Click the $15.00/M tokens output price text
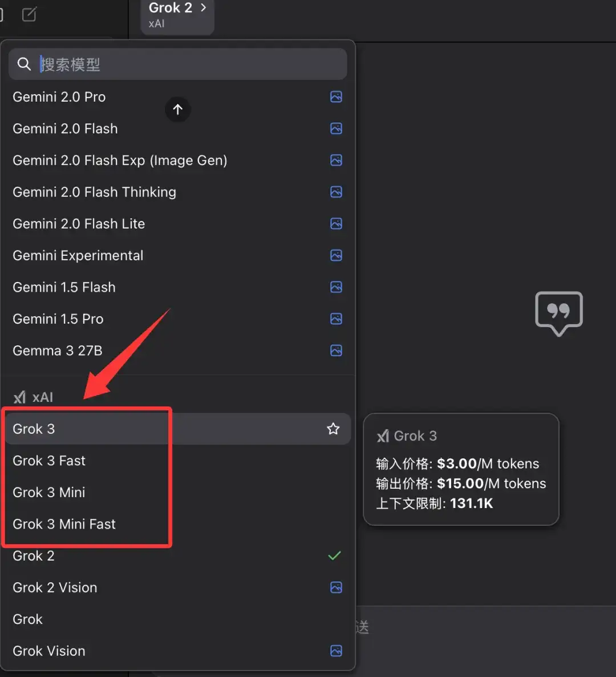 point(491,483)
